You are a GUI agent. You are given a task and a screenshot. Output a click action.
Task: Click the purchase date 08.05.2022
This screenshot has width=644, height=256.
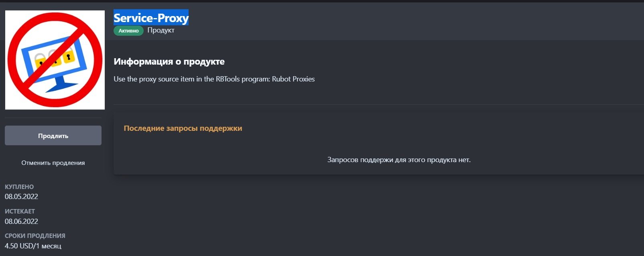tap(21, 197)
